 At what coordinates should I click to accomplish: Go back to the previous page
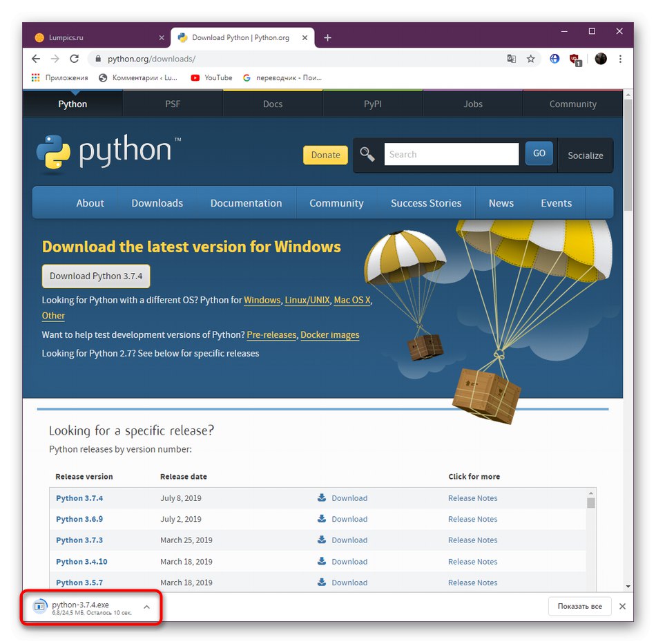36,59
